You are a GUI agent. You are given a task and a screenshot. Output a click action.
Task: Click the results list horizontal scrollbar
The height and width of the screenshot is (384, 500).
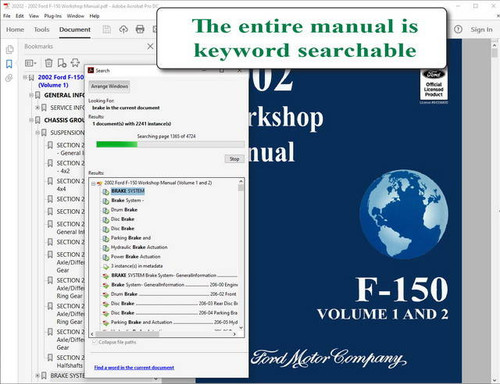tap(127, 334)
